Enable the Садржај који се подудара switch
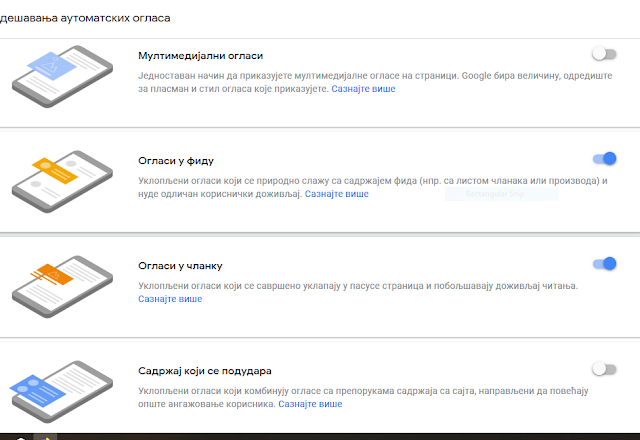Screen dimensions: 640x440 [x=604, y=369]
